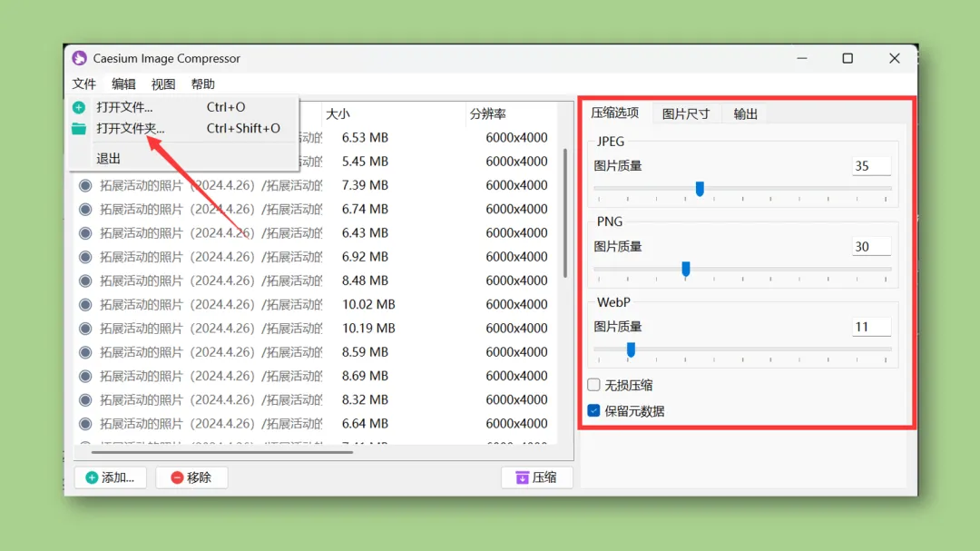Click the 5.45 MB size cell

point(365,162)
